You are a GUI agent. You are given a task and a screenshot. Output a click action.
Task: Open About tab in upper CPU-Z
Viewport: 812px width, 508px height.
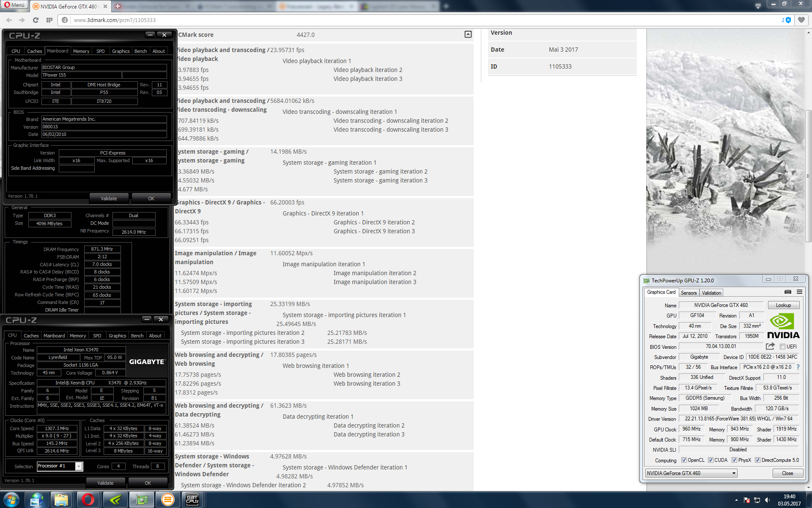pos(159,51)
